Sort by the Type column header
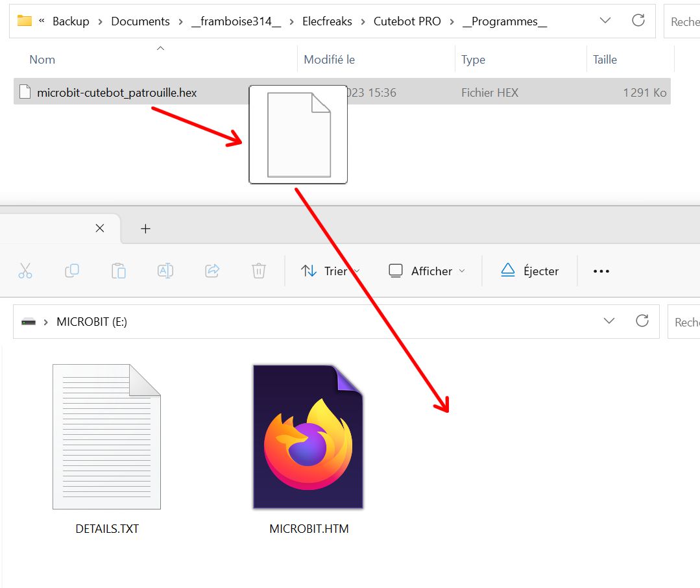Viewport: 700px width, 588px height. (x=473, y=59)
